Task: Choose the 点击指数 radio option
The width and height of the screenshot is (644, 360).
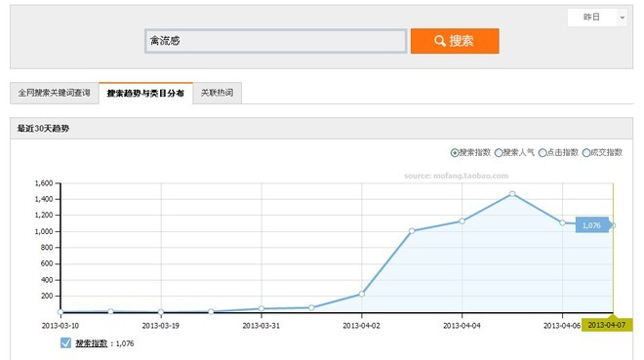Action: 543,153
